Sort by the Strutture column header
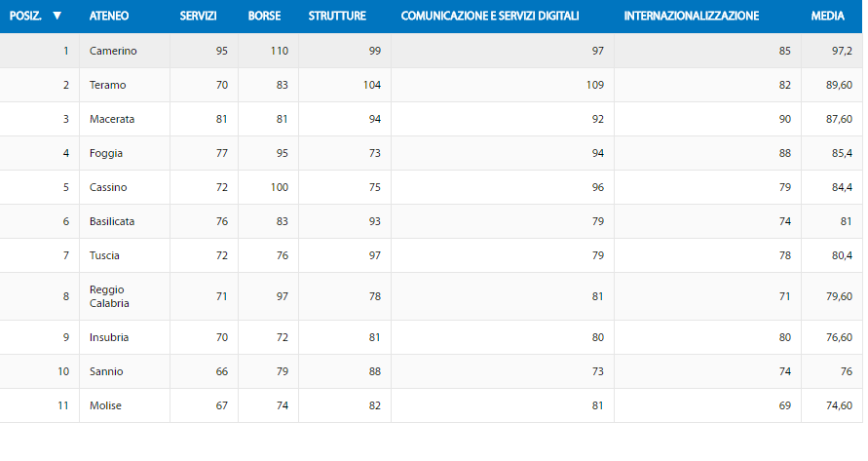The width and height of the screenshot is (868, 461). pyautogui.click(x=337, y=16)
